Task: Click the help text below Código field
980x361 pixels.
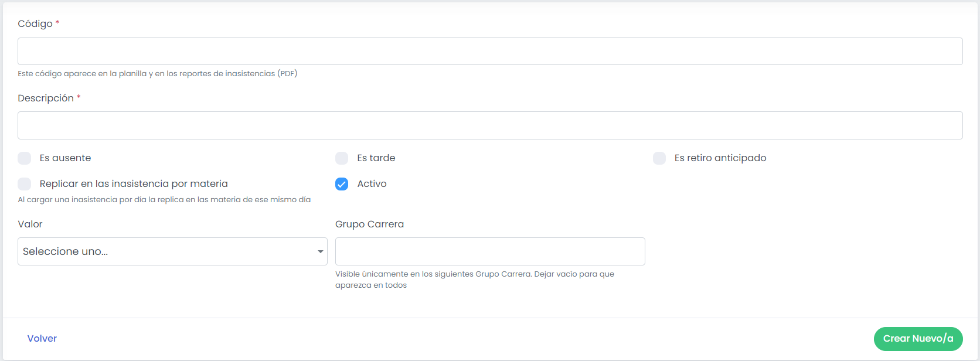Action: point(157,74)
